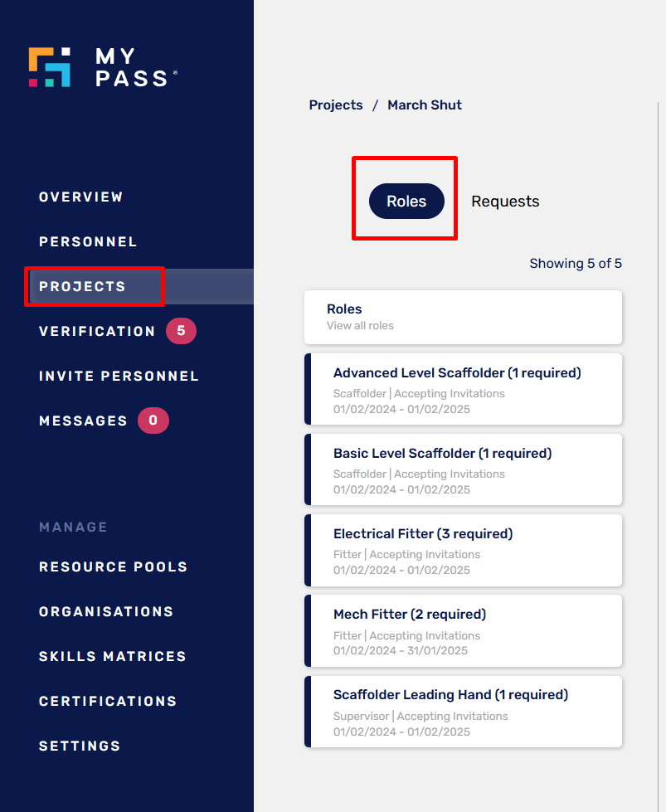The width and height of the screenshot is (666, 812).
Task: Open Certifications in the Manage section
Action: [x=108, y=701]
